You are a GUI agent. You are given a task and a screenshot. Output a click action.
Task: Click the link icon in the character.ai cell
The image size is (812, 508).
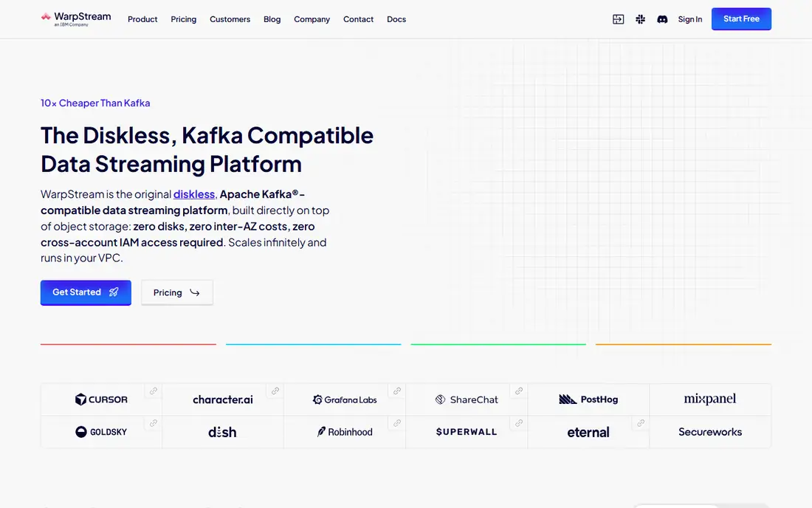[275, 391]
